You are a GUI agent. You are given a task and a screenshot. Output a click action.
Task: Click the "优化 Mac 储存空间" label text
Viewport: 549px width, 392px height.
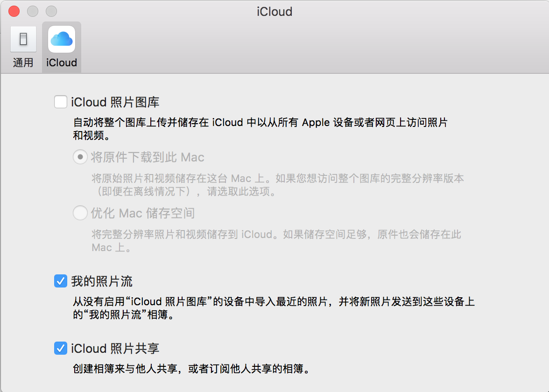point(143,213)
